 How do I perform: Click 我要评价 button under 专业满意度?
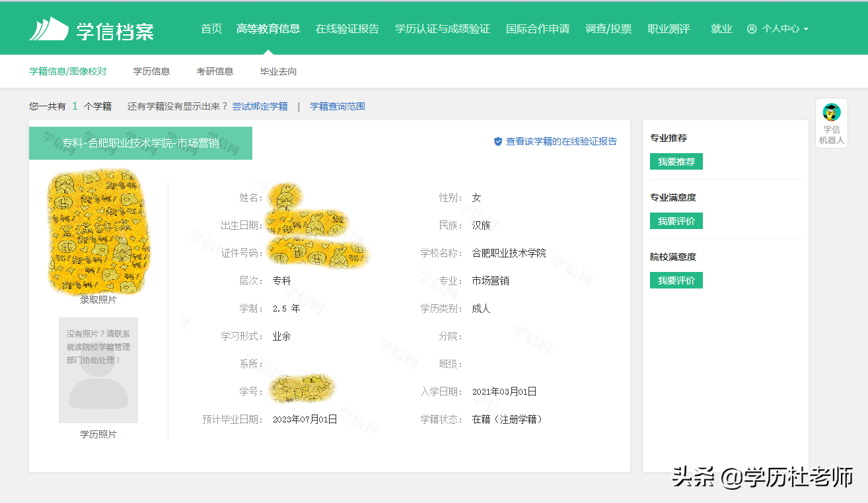click(x=676, y=221)
